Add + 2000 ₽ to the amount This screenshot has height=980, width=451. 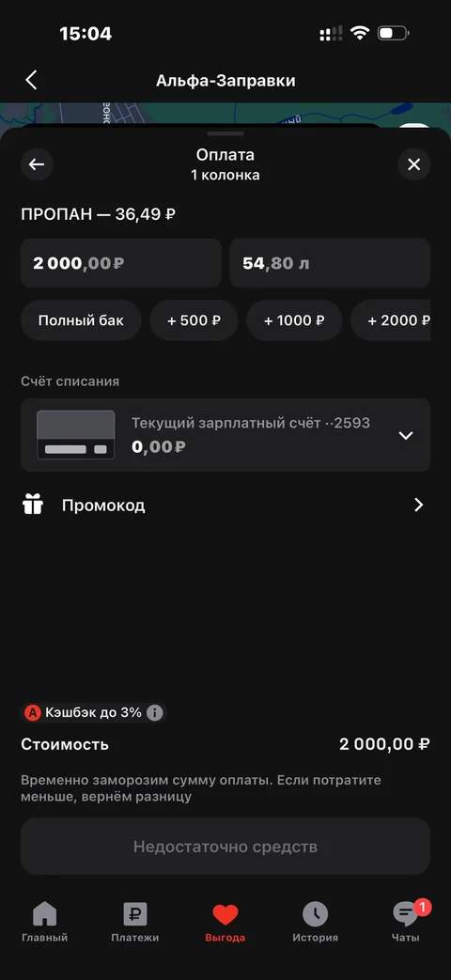[391, 320]
